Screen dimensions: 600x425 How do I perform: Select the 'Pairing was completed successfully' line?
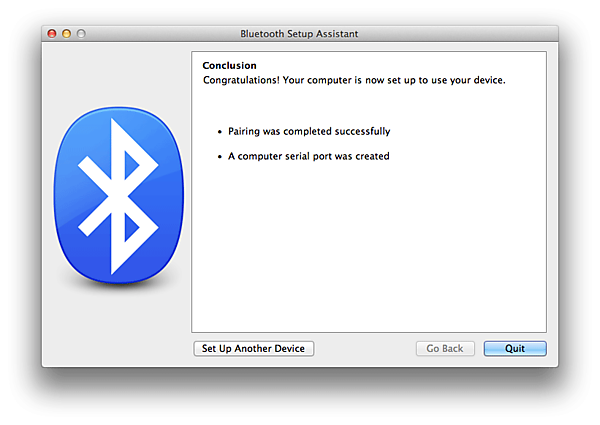(x=309, y=131)
